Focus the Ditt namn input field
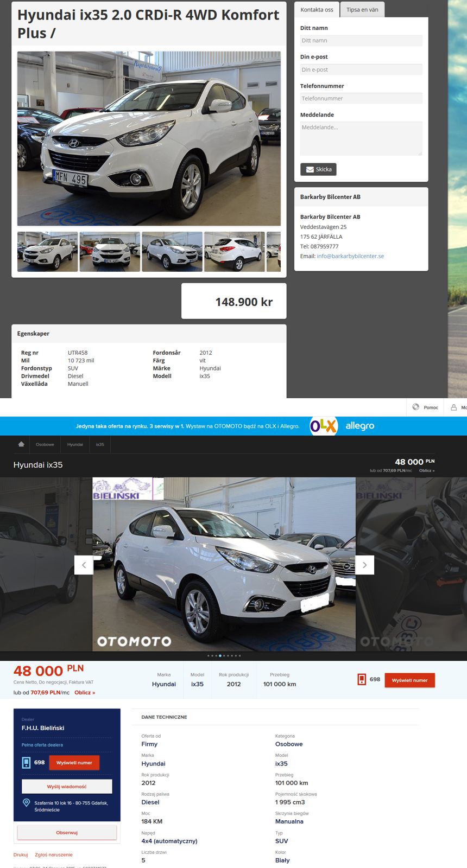467x868 pixels. 361,41
